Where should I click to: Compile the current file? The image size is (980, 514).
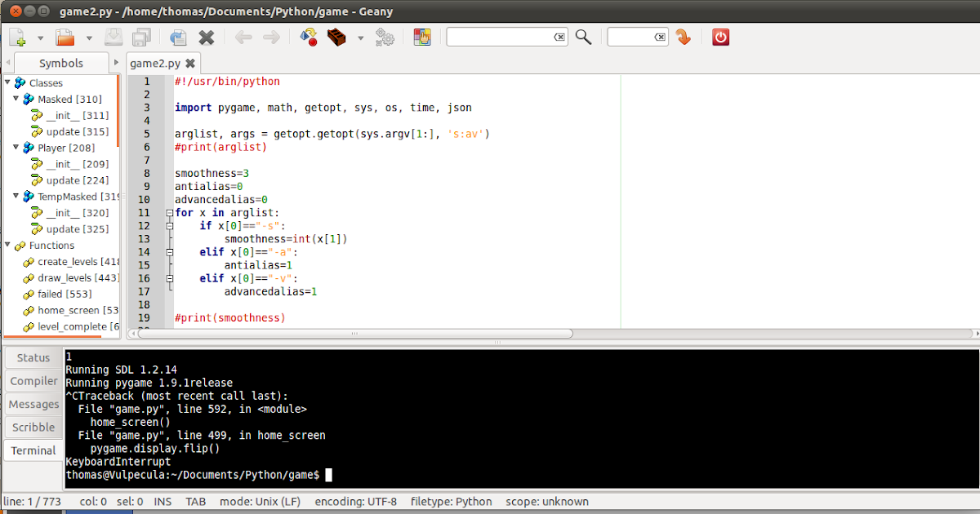pyautogui.click(x=309, y=37)
